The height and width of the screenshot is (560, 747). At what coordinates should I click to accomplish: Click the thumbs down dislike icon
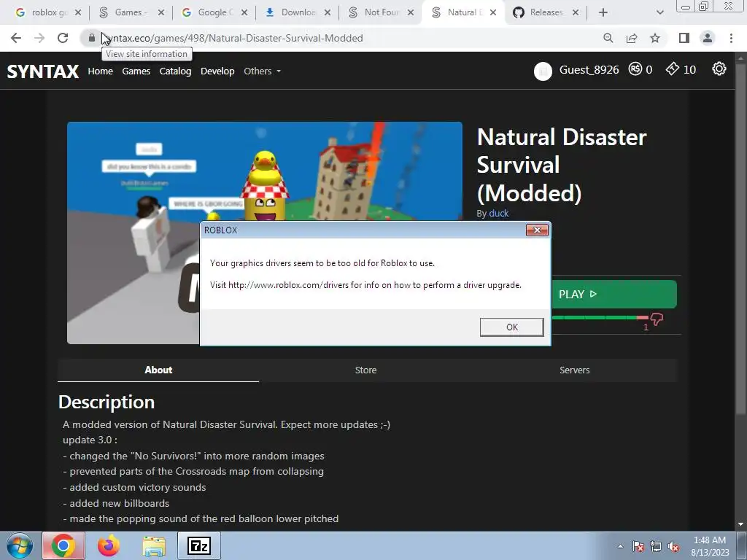tap(657, 319)
